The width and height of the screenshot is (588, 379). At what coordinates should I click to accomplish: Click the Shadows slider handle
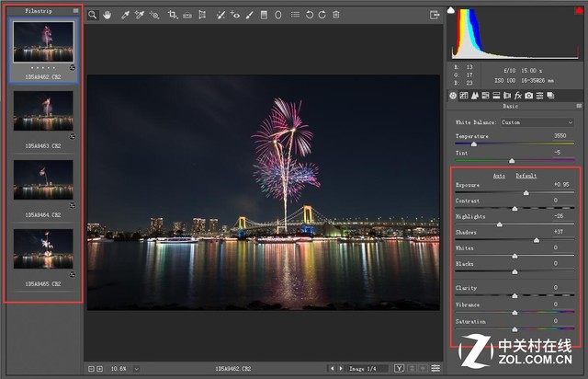coord(537,240)
